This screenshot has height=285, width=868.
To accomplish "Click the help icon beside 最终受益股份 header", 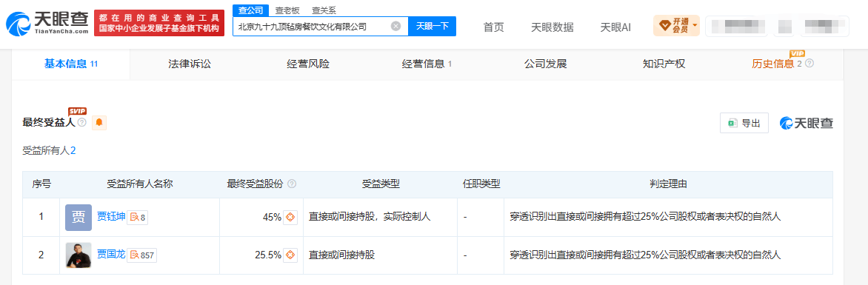I will pyautogui.click(x=292, y=184).
